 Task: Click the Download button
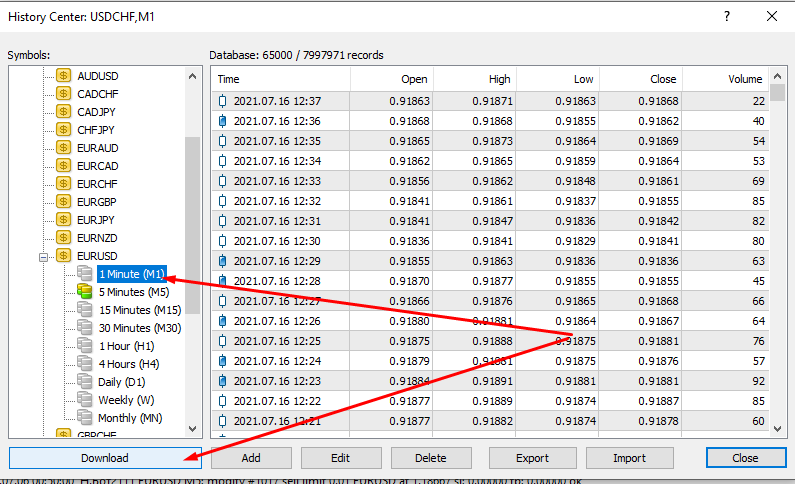click(x=105, y=458)
